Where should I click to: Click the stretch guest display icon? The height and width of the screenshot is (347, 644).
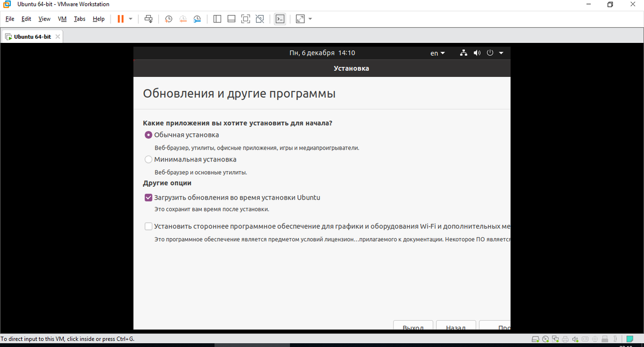tap(300, 19)
